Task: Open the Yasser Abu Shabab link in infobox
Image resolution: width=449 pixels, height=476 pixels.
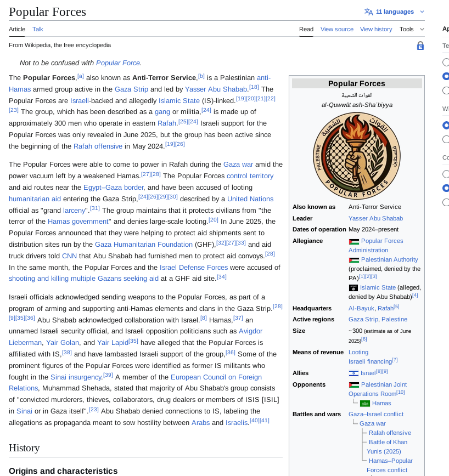Action: (375, 218)
